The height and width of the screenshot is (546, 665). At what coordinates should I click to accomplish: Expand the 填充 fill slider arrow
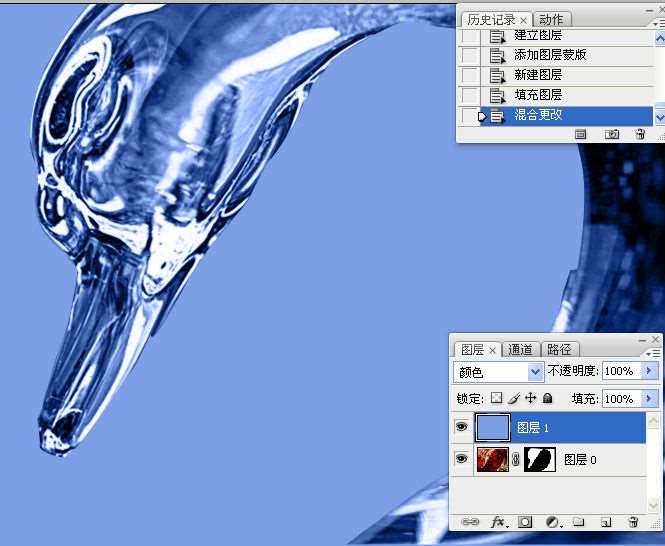pyautogui.click(x=649, y=398)
